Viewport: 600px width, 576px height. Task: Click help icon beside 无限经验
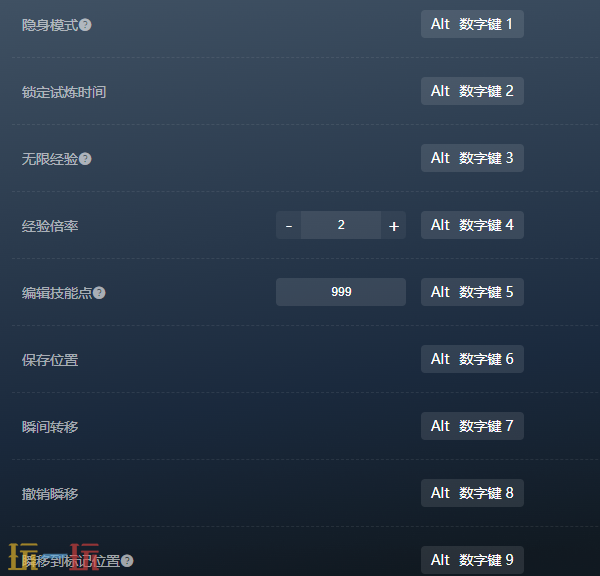click(x=85, y=159)
